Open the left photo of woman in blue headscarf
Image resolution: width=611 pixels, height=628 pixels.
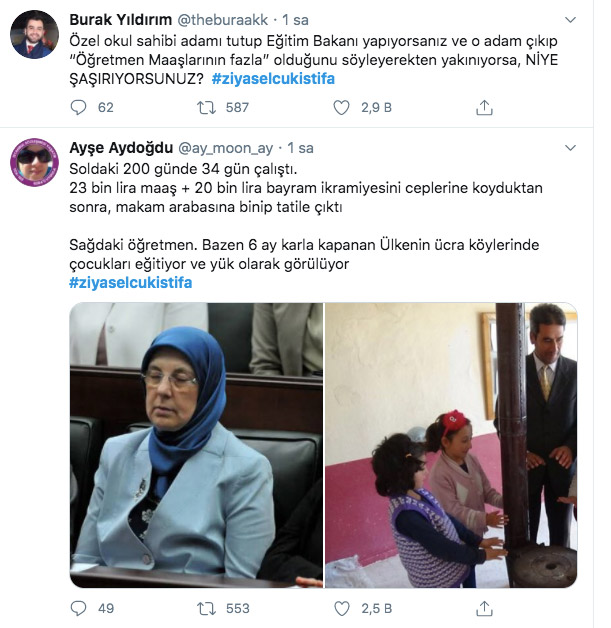pyautogui.click(x=196, y=445)
